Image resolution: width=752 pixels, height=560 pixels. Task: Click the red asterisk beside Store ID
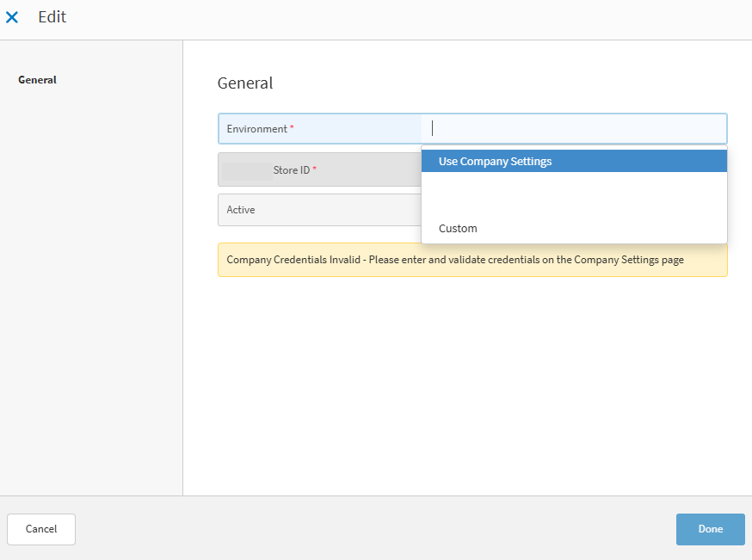pyautogui.click(x=315, y=170)
